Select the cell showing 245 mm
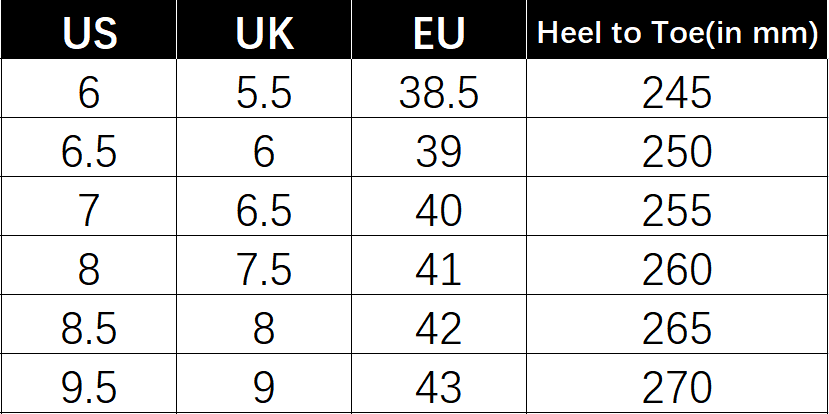The height and width of the screenshot is (414, 829). pyautogui.click(x=677, y=88)
